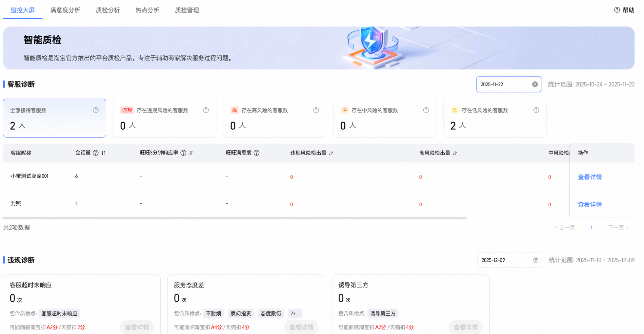The image size is (644, 334).
Task: Click the 旺旺3分钟响应率 help icon
Action: [183, 153]
